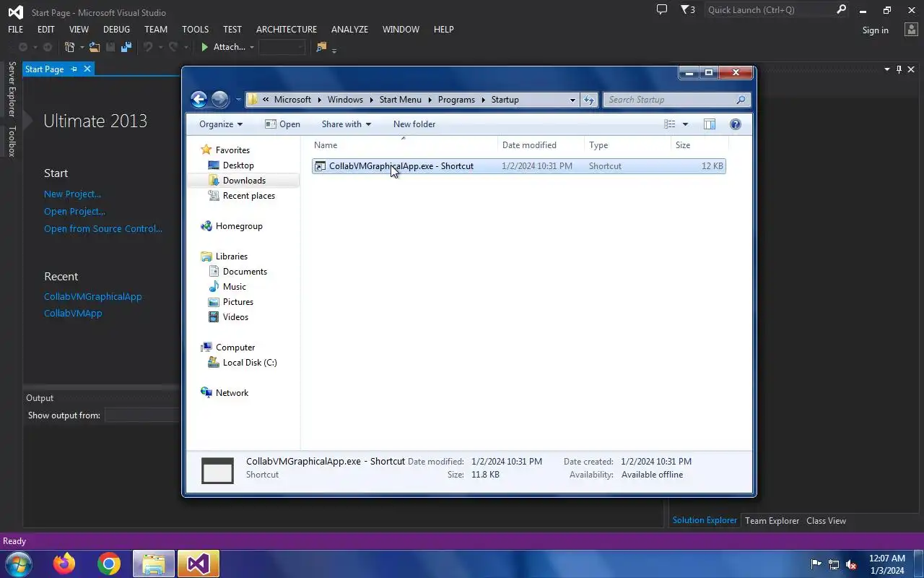Viewport: 924px width, 578px height.
Task: Click the Explorer refresh button
Action: pyautogui.click(x=589, y=100)
